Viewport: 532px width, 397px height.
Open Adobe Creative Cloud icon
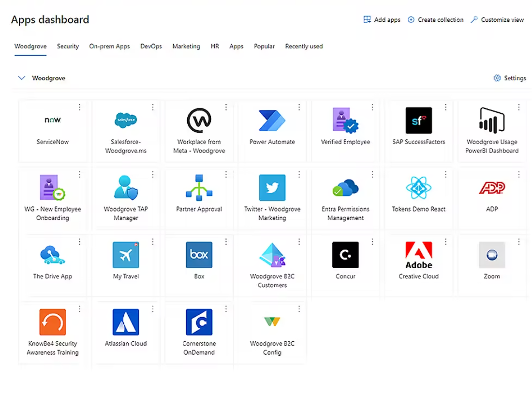419,255
